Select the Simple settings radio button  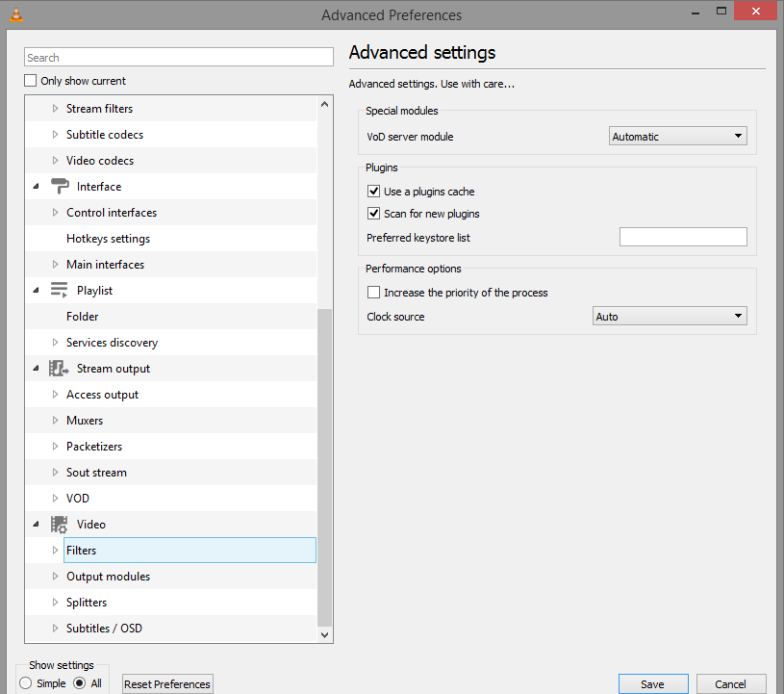(x=26, y=683)
